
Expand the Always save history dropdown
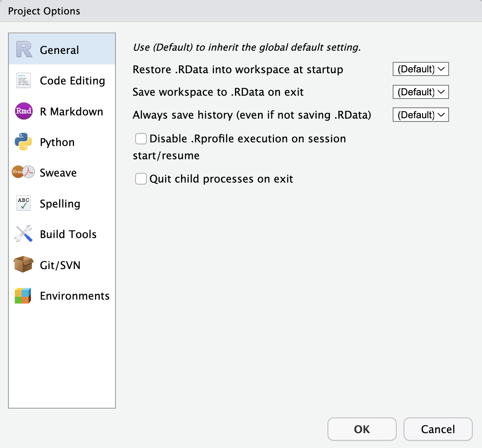pos(420,115)
